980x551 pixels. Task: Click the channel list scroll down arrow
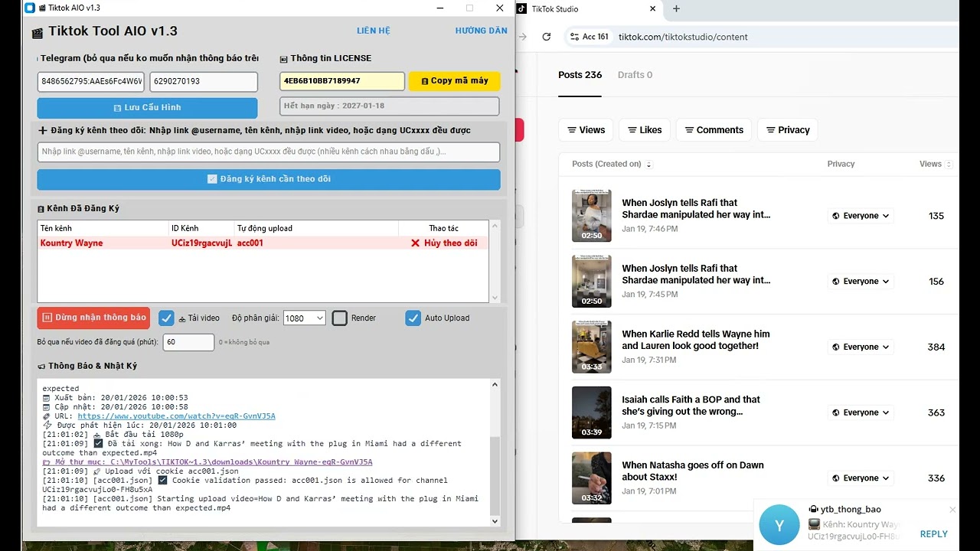pos(495,298)
